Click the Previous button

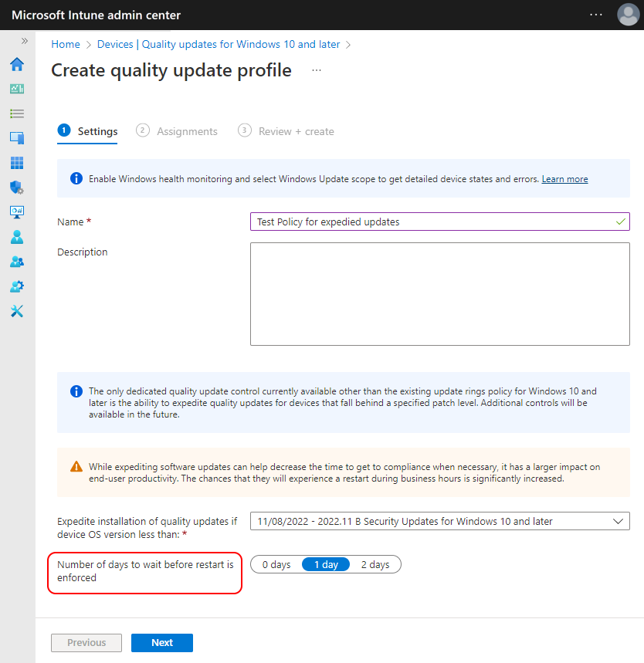[86, 643]
